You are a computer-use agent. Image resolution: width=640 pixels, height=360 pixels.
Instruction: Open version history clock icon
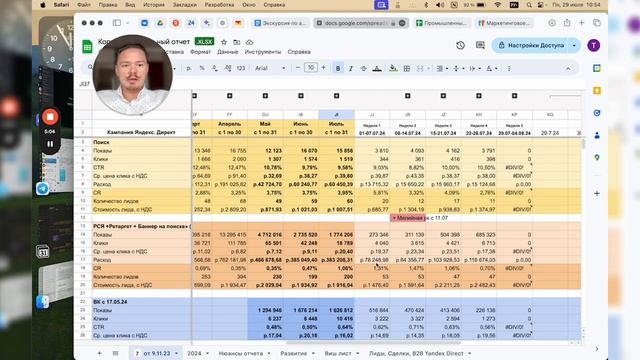tap(460, 45)
